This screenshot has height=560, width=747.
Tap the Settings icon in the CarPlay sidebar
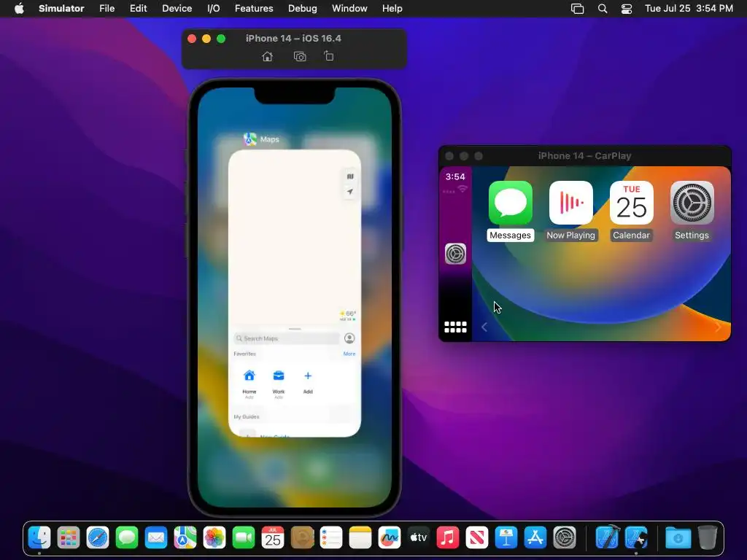tap(455, 254)
